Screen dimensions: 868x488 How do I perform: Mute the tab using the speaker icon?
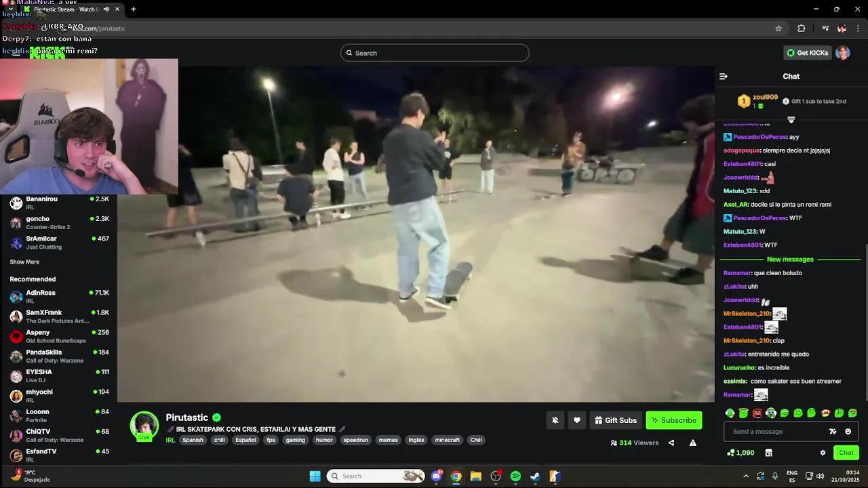(106, 9)
